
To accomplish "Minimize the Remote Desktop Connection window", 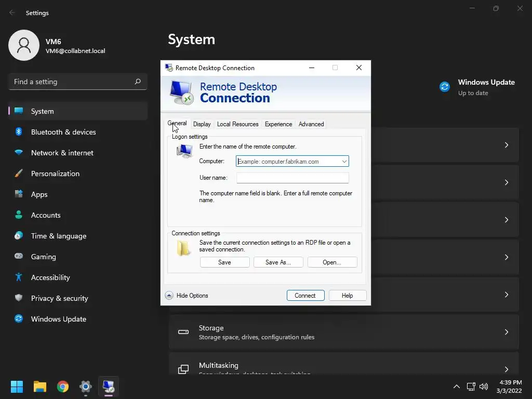I will click(312, 68).
